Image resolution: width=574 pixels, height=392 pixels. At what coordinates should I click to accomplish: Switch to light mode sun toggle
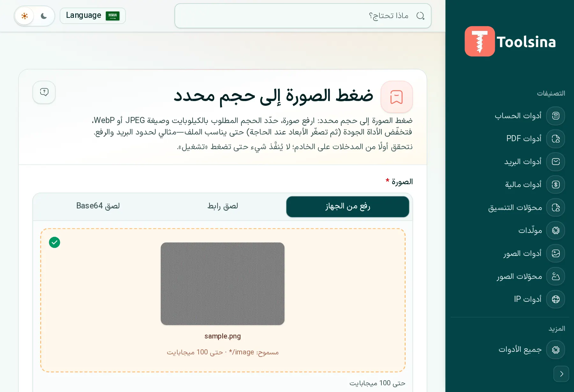(x=25, y=16)
